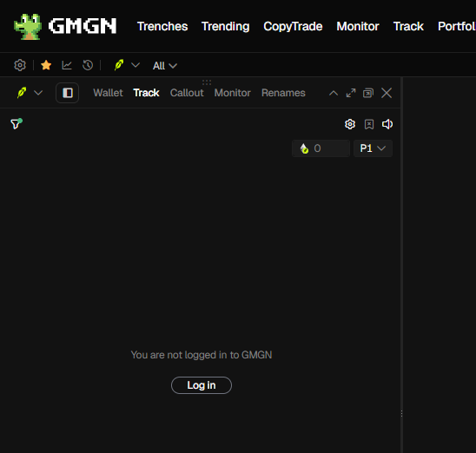476x453 pixels.
Task: Open the filter funnel icon
Action: pyautogui.click(x=17, y=124)
